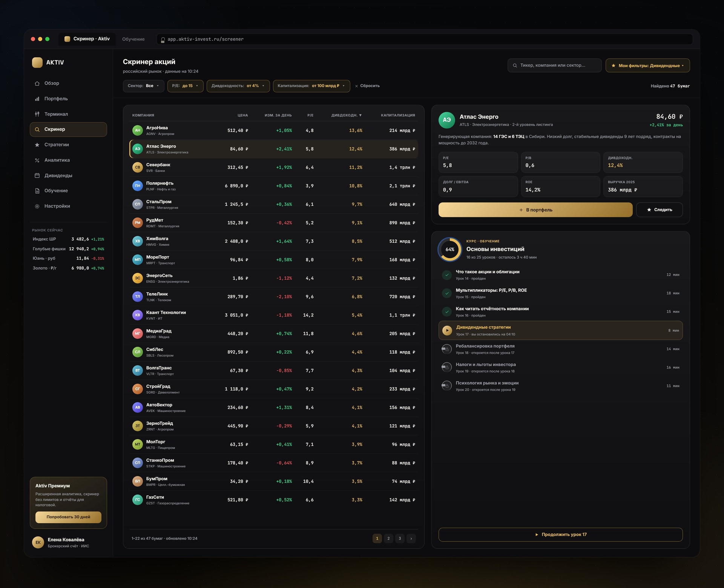The height and width of the screenshot is (588, 724).
Task: Click the Сбросить filters link
Action: (x=367, y=86)
